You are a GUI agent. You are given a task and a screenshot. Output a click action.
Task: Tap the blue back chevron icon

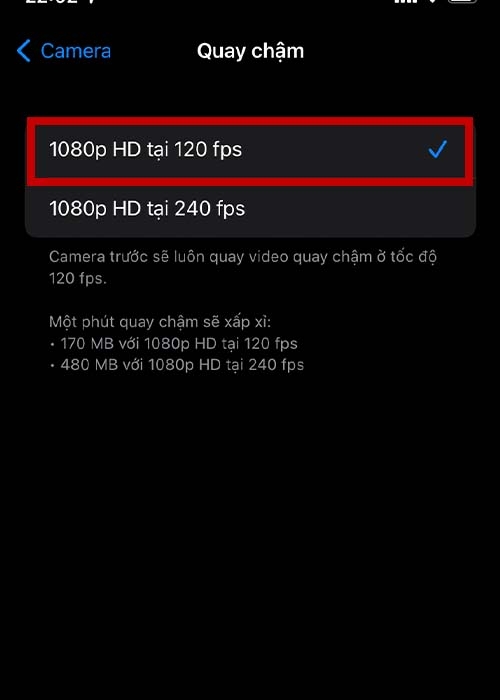pyautogui.click(x=23, y=50)
